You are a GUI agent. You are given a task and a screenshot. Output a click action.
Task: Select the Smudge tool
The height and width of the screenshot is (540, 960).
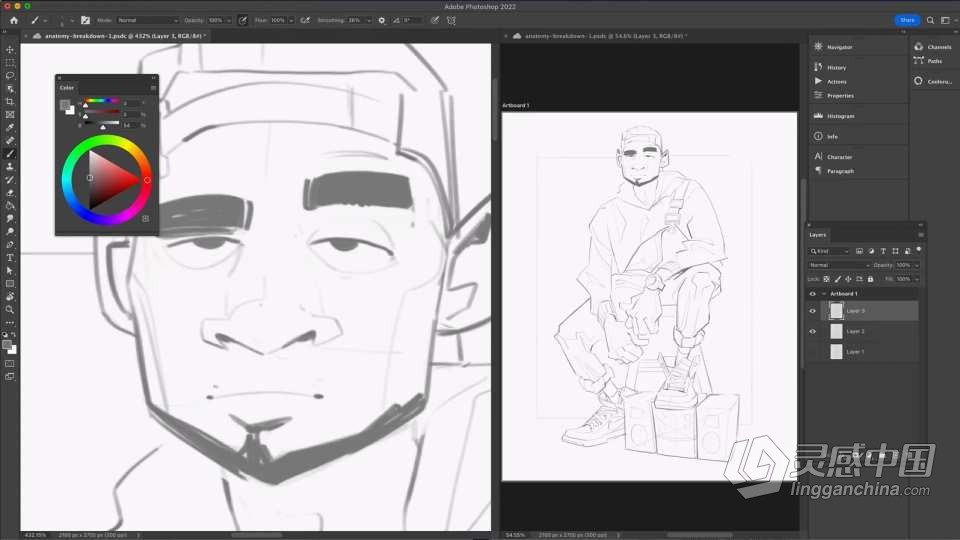[x=10, y=219]
